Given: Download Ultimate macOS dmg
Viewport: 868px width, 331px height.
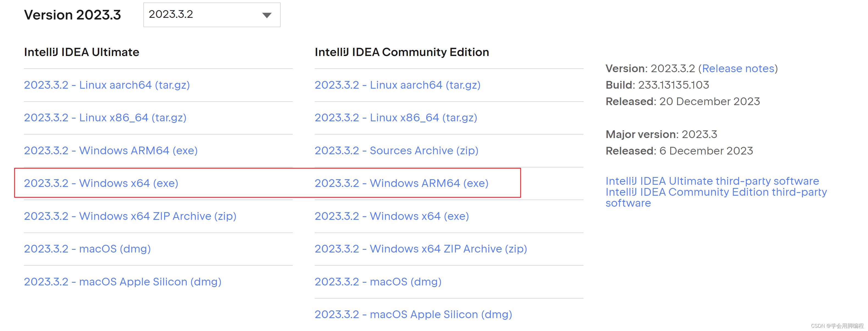Looking at the screenshot, I should pos(87,249).
